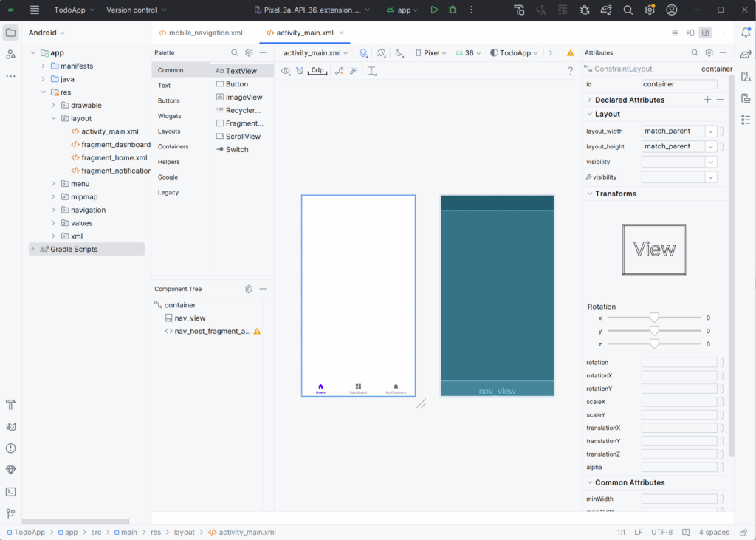Open API level 36 dropdown

tap(468, 53)
